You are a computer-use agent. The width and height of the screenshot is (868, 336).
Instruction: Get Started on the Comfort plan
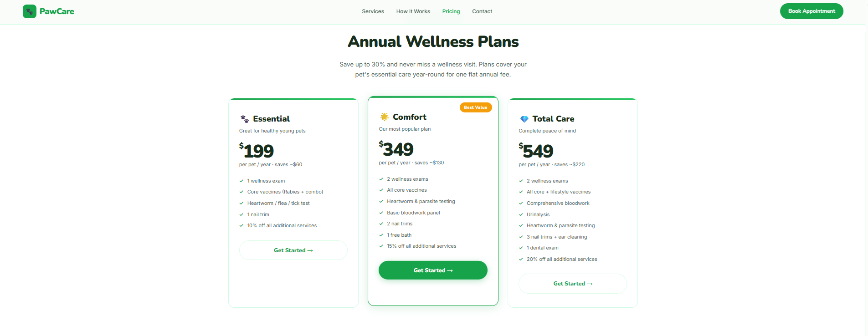coord(432,270)
